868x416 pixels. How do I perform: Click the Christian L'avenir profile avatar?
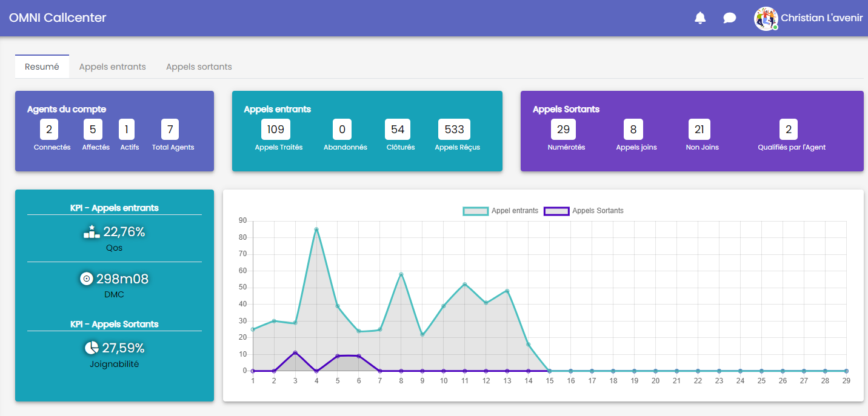pos(766,18)
